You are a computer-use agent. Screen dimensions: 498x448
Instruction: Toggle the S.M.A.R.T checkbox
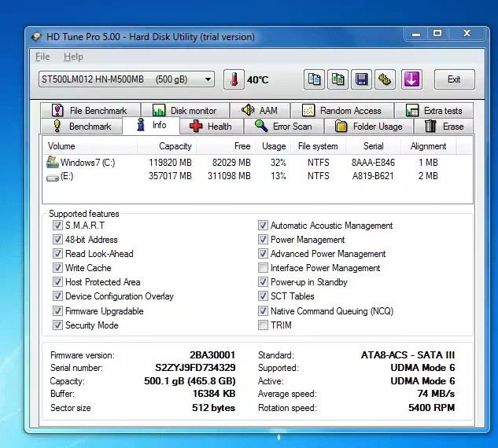[x=57, y=226]
